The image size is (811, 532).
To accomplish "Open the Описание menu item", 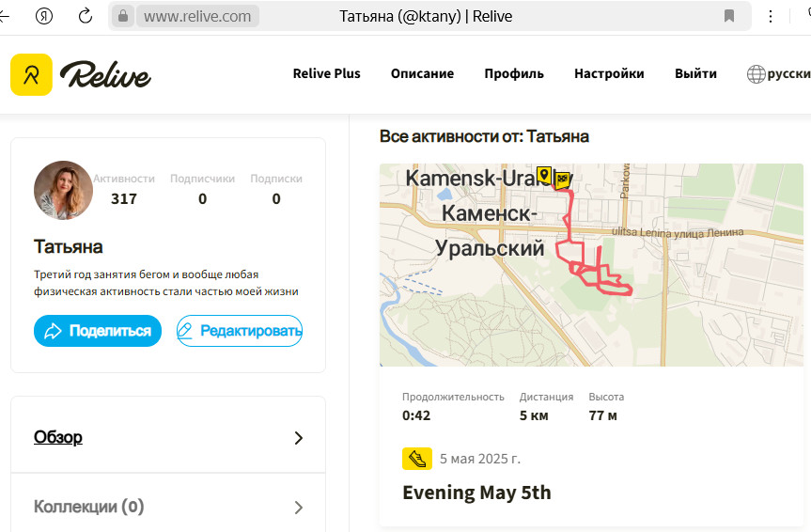I will pyautogui.click(x=422, y=73).
